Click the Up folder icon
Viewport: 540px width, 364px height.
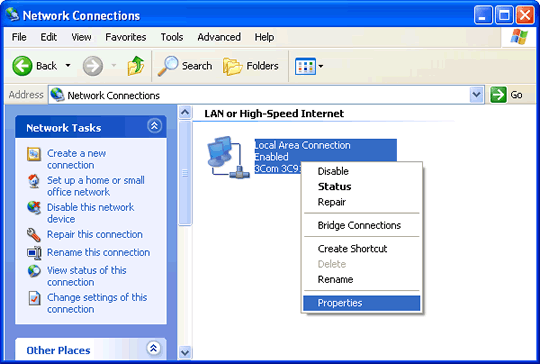tap(136, 66)
